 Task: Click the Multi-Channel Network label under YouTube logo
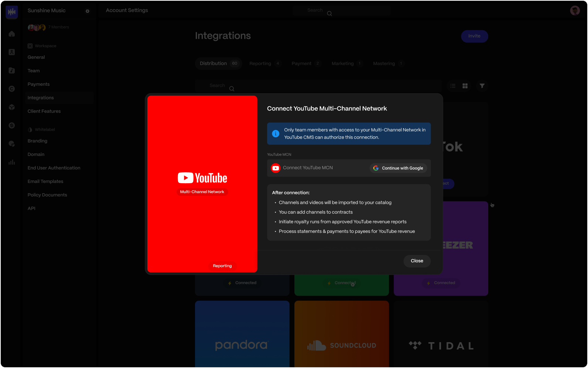tap(202, 192)
